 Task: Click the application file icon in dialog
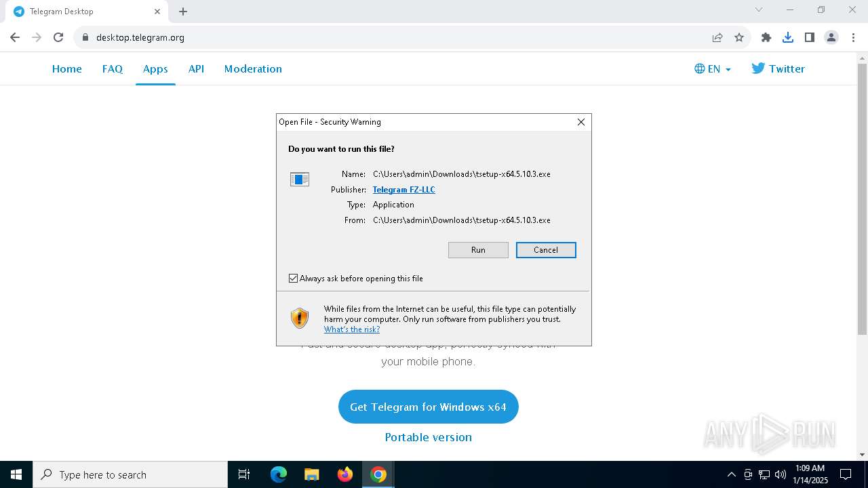(300, 180)
